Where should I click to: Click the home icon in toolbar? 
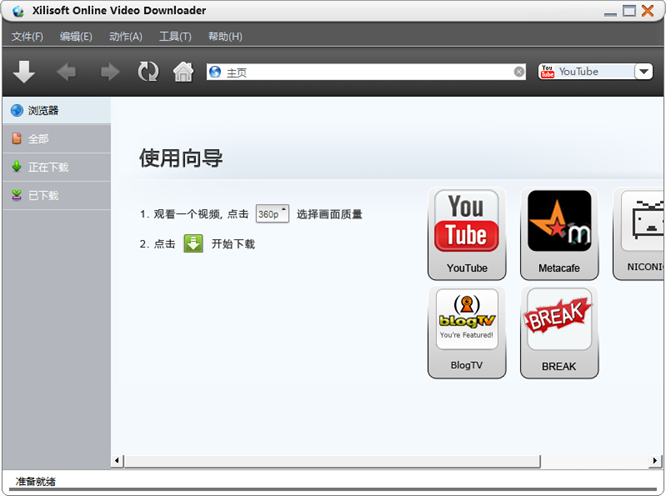[183, 71]
